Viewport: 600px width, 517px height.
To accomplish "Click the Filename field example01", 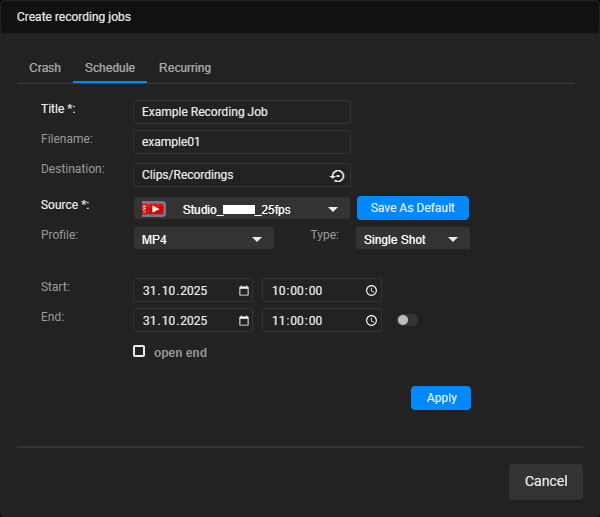I will point(242,142).
